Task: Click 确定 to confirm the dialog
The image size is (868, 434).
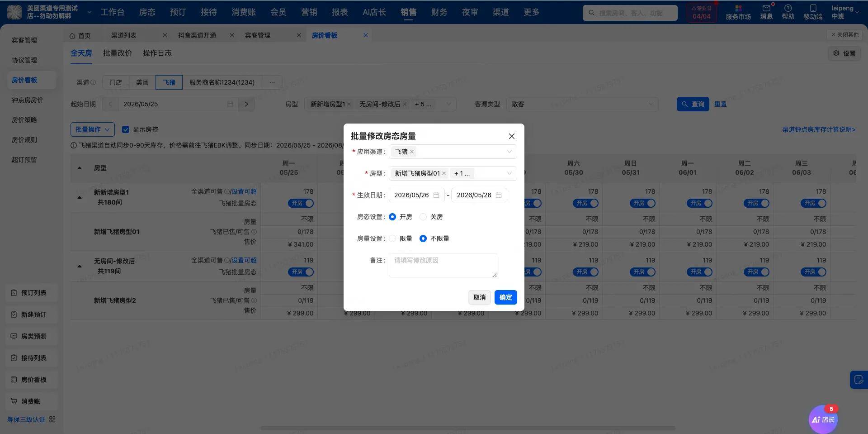Action: point(505,297)
